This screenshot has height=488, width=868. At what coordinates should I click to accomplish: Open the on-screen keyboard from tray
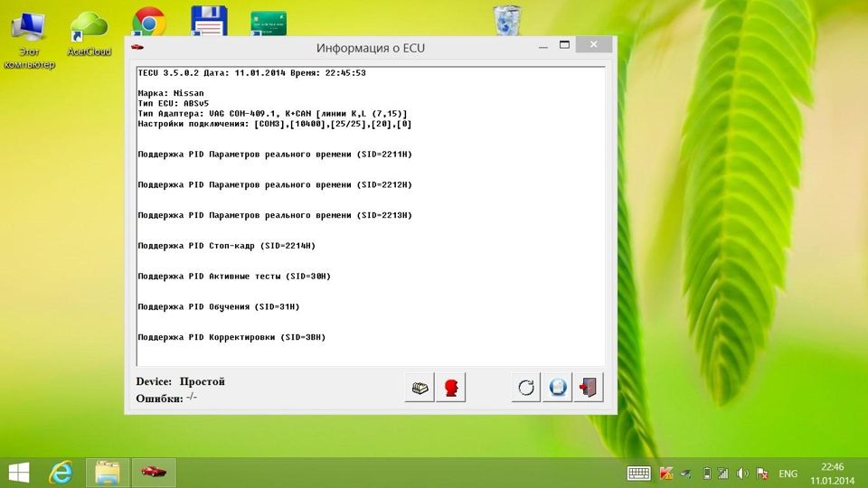pos(639,473)
